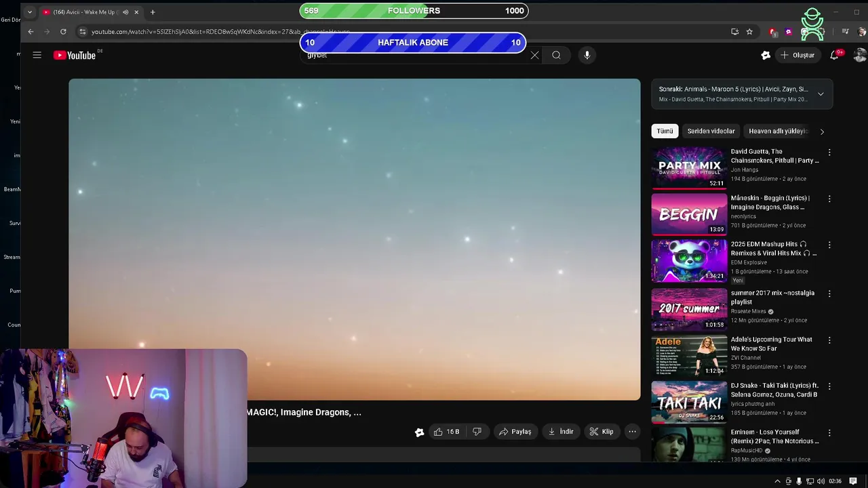Screen dimensions: 868x488
Task: Go back using the browser back arrow
Action: point(31,31)
